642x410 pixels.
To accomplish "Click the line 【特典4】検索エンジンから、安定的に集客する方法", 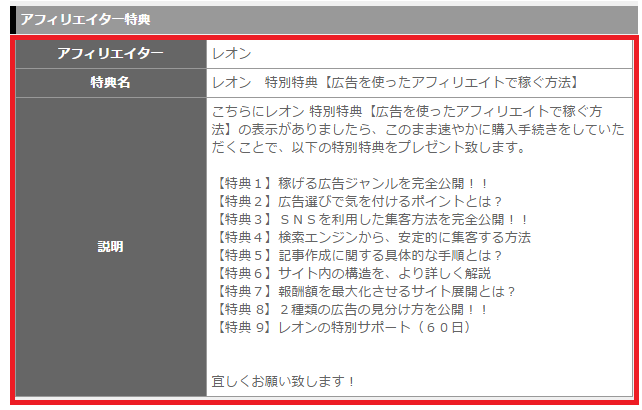I will coord(371,237).
